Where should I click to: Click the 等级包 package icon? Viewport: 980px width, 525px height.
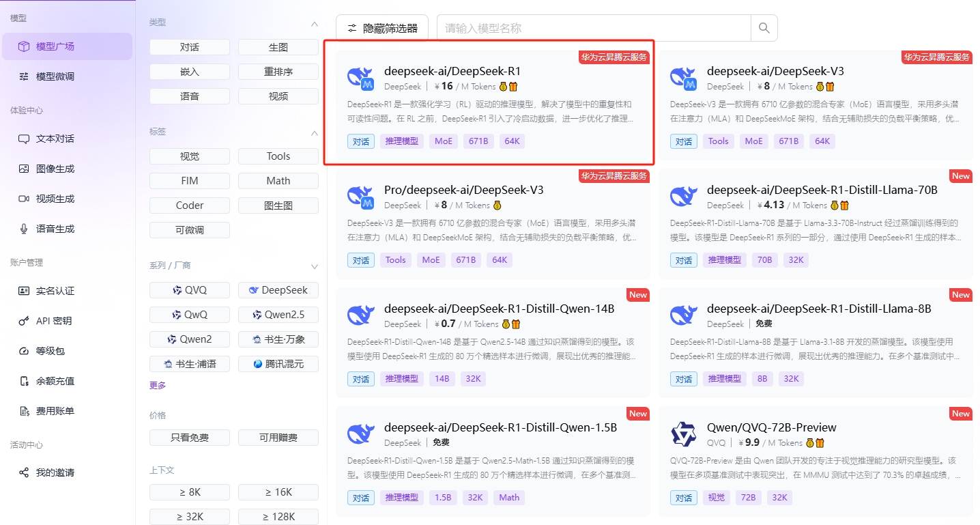tap(24, 351)
